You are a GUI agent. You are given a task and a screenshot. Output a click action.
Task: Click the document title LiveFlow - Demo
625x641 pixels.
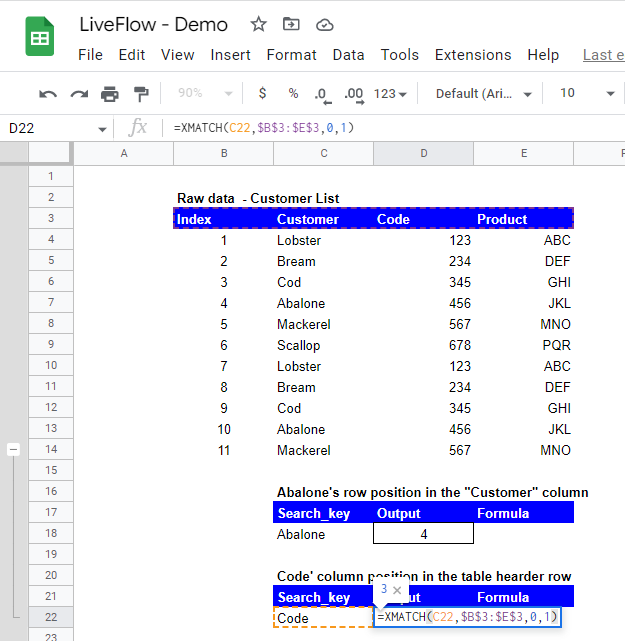click(153, 25)
